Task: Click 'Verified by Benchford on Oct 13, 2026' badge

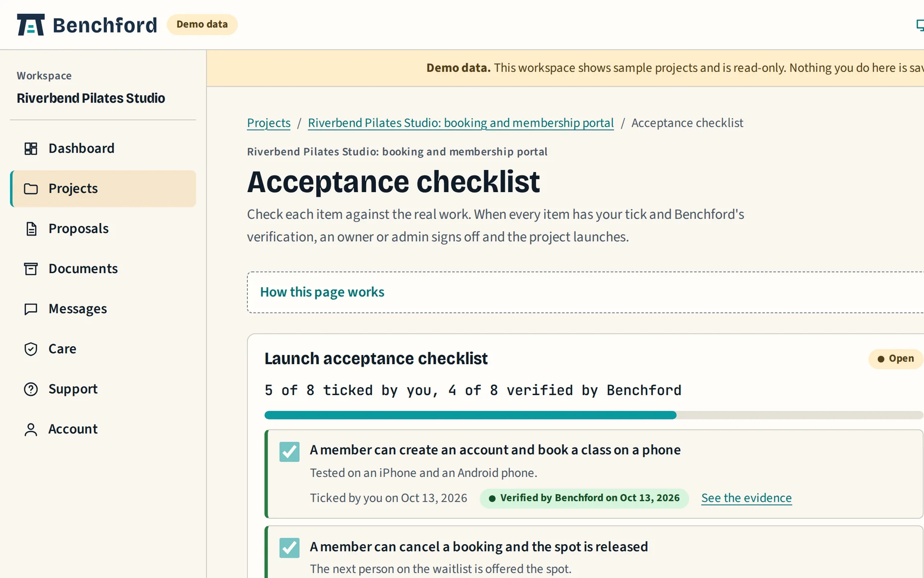Action: coord(584,498)
